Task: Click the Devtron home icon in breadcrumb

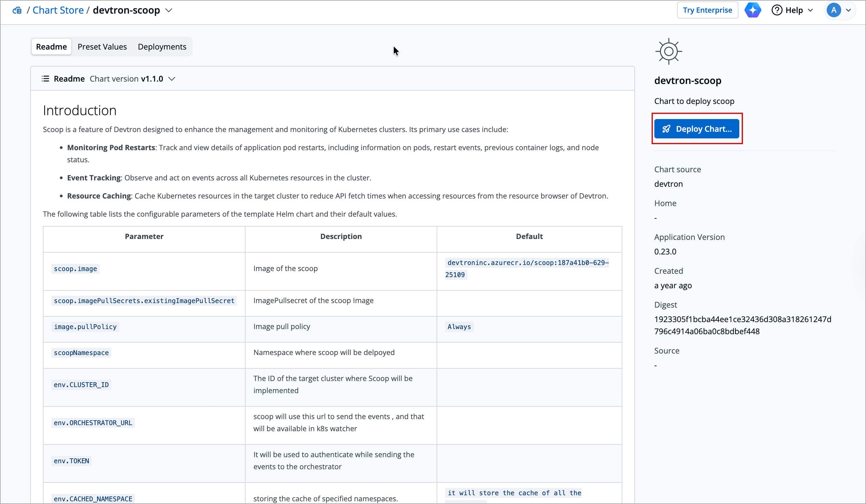Action: (x=17, y=10)
